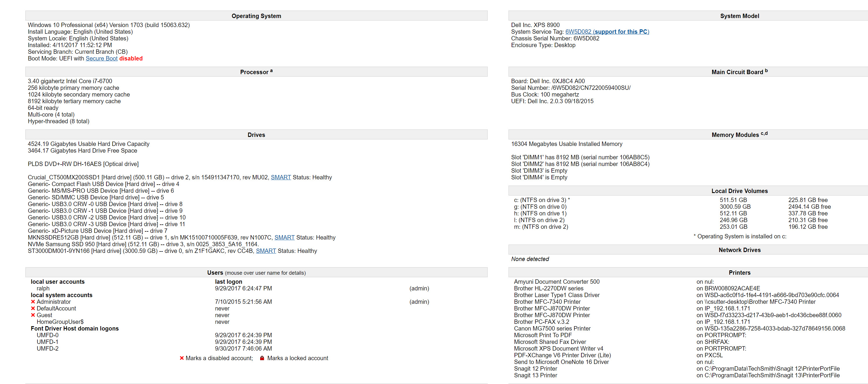This screenshot has height=384, width=868.
Task: Click 'Dell Inc. XPS 8900' model text
Action: [535, 25]
